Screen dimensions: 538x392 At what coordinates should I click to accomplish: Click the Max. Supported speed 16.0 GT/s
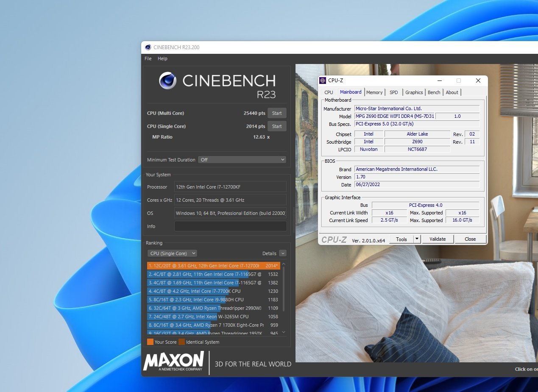coord(462,220)
